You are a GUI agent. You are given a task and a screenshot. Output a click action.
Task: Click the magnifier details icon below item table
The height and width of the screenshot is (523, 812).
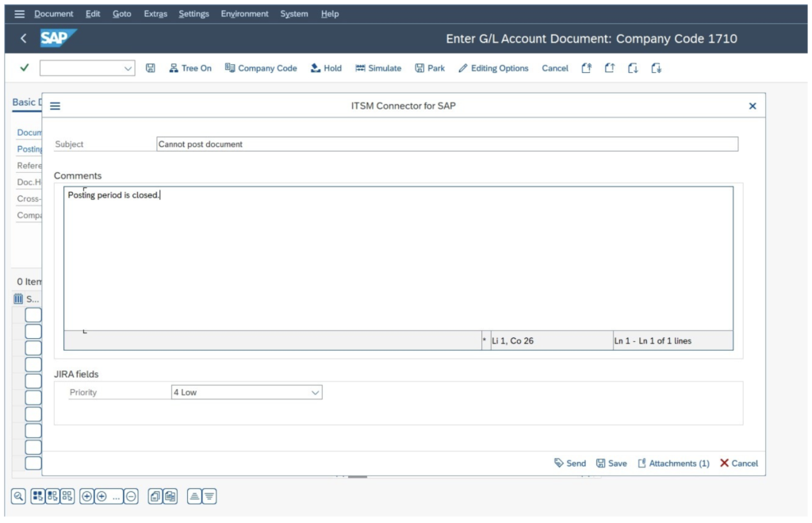[x=18, y=496]
